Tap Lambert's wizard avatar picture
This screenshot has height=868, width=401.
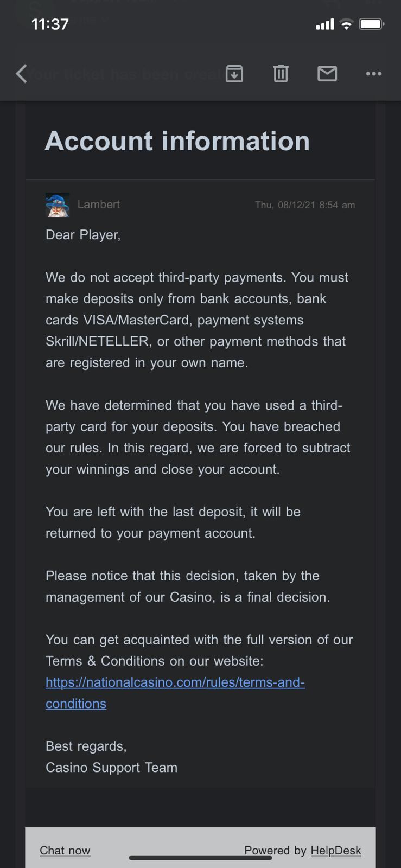click(x=58, y=205)
